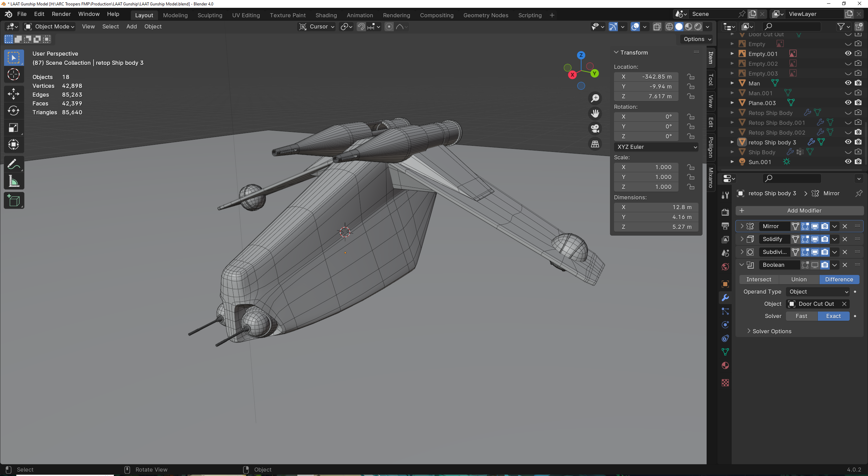Select the Move tool

14,94
